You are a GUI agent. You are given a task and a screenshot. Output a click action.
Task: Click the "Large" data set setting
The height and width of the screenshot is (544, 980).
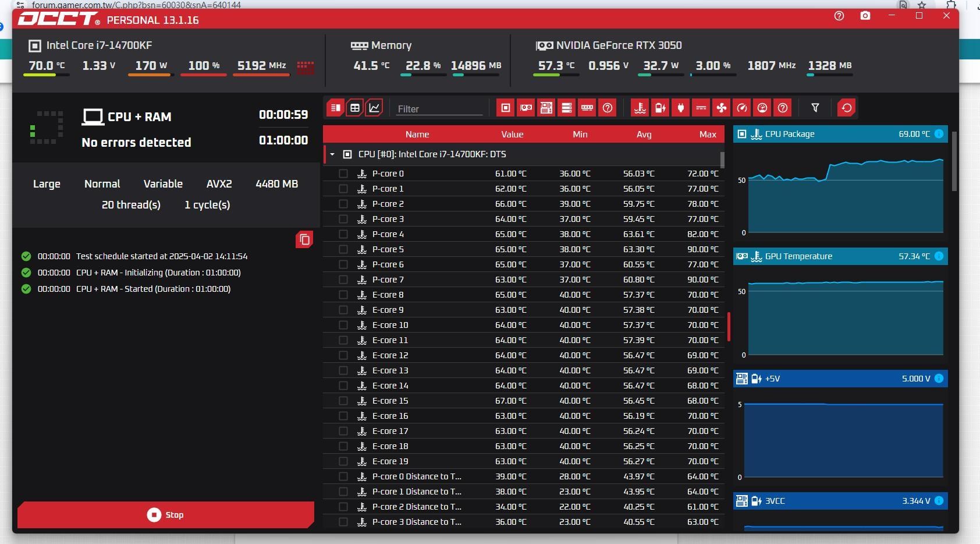(x=47, y=184)
